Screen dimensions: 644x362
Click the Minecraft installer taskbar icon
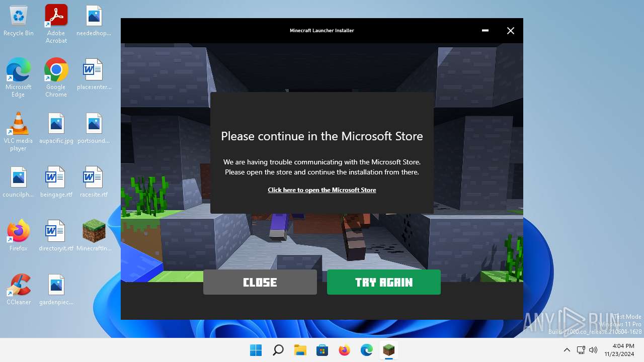[388, 350]
